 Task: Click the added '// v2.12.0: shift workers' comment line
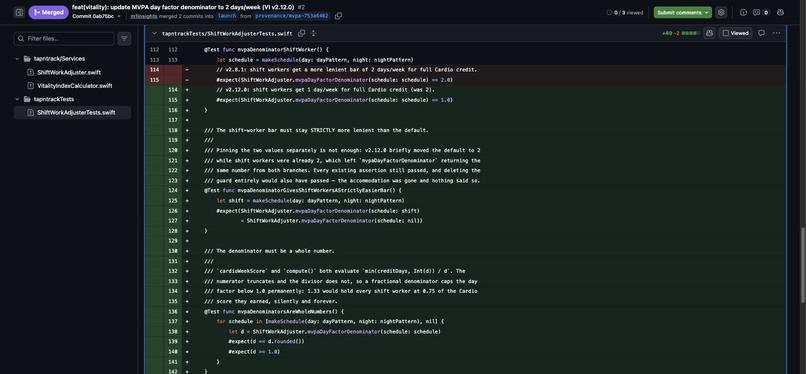325,90
